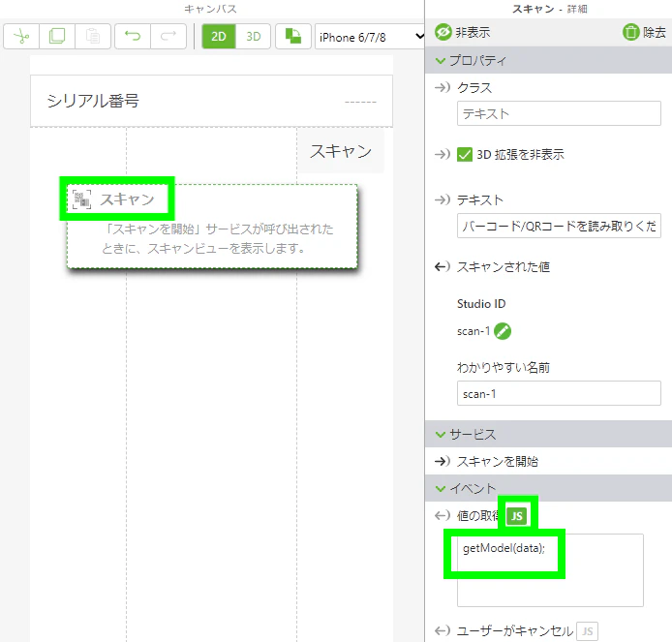Select the scan widget barcode icon
Image resolution: width=672 pixels, height=642 pixels.
coord(82,199)
